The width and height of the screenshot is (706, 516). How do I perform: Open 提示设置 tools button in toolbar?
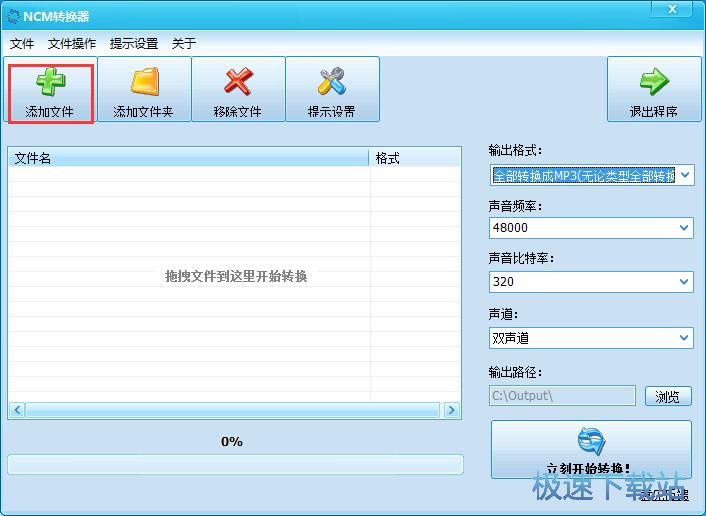click(x=332, y=89)
